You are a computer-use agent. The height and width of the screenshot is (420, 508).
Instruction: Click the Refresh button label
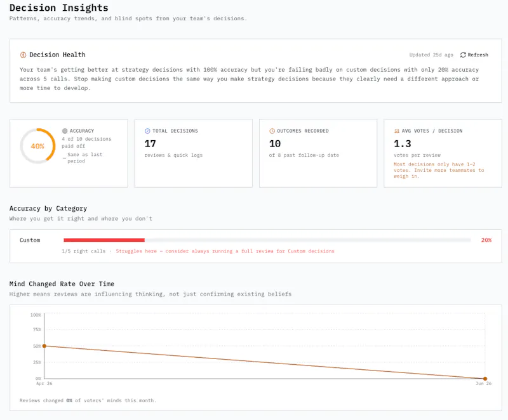click(478, 55)
